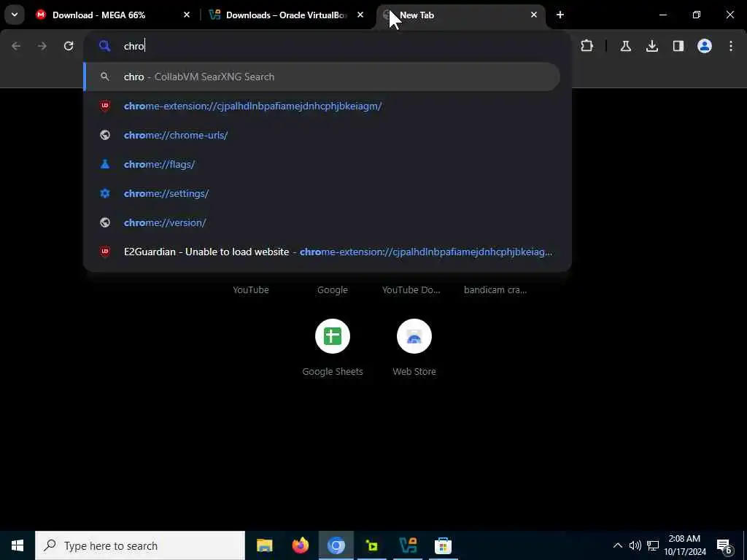Open the Extensions puzzle icon
The width and height of the screenshot is (747, 560).
pos(587,46)
